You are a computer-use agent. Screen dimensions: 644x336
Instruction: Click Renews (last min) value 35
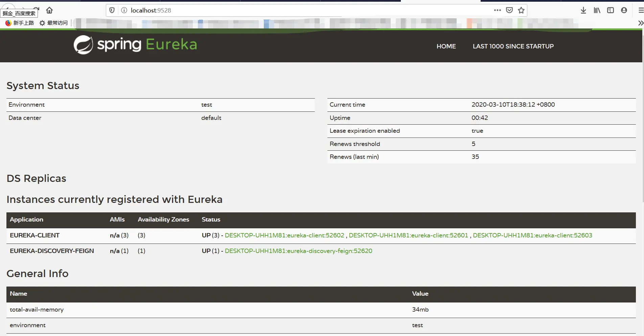pos(475,157)
